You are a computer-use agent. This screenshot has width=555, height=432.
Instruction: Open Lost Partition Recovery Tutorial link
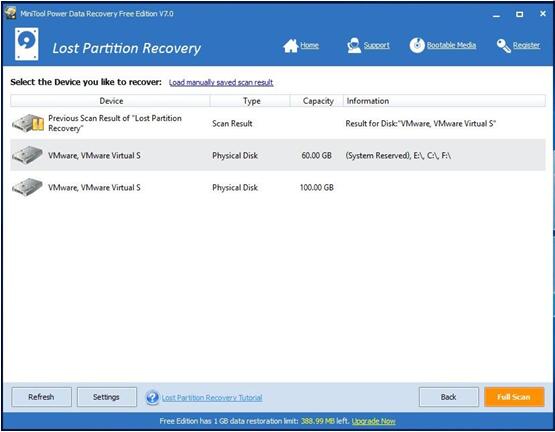pos(212,398)
